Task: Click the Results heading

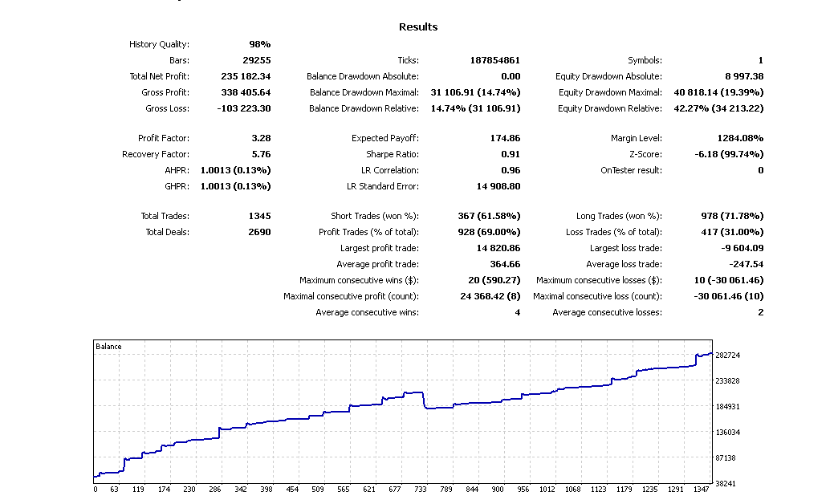Action: (x=417, y=26)
